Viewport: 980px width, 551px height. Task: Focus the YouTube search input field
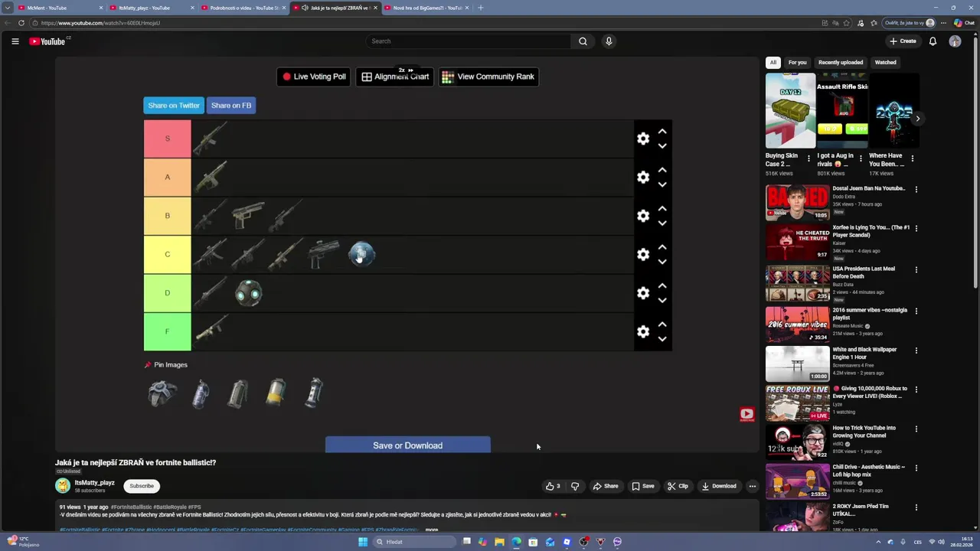(x=469, y=41)
